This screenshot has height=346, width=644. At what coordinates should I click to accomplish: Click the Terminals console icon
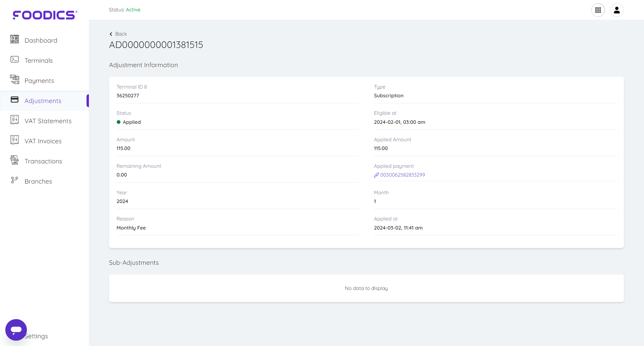(14, 60)
